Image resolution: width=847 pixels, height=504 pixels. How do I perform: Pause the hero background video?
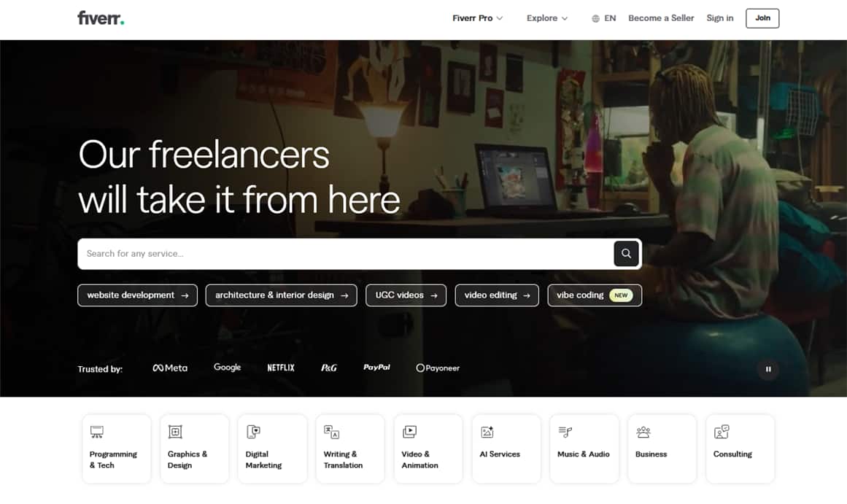tap(767, 369)
